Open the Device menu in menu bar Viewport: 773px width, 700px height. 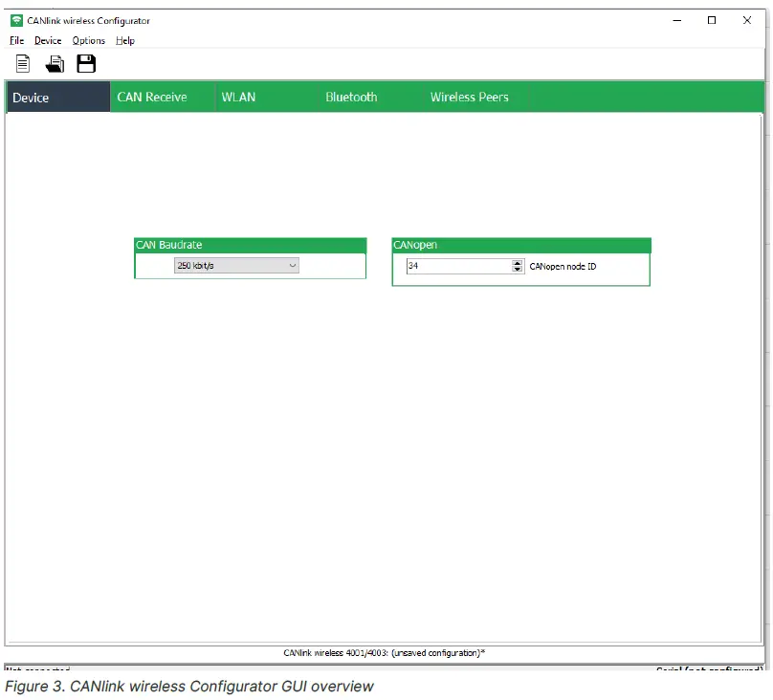tap(48, 41)
